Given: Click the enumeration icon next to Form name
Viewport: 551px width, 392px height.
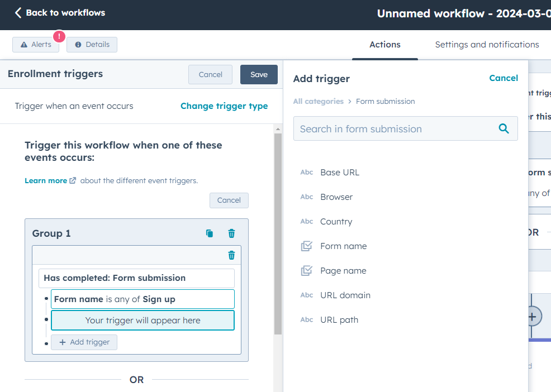Looking at the screenshot, I should click(x=306, y=246).
